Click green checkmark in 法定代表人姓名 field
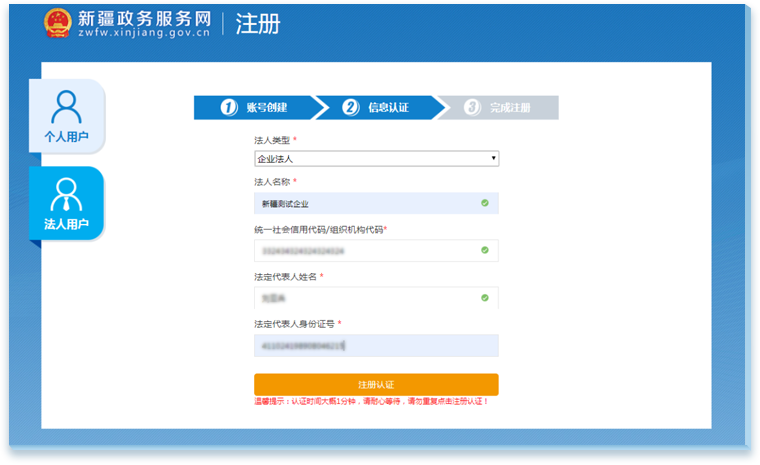 coord(484,297)
